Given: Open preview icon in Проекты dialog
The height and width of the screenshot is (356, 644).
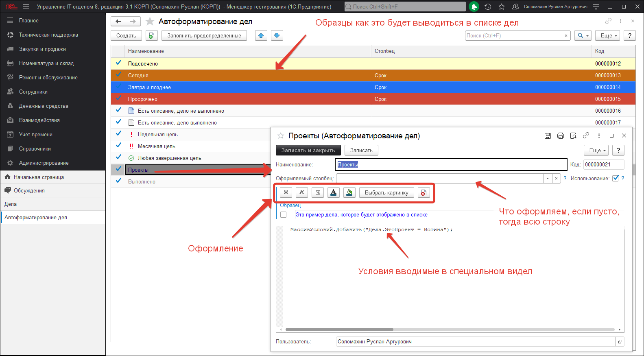Looking at the screenshot, I should (x=573, y=136).
